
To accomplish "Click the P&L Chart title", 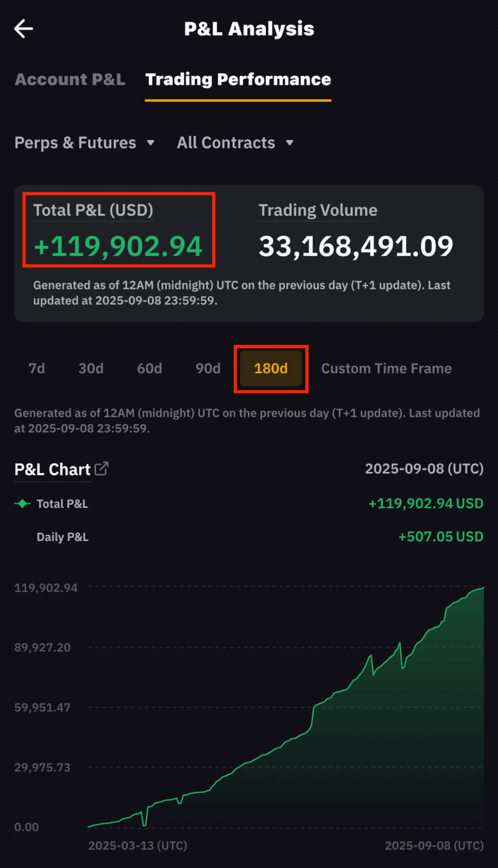I will coord(52,469).
